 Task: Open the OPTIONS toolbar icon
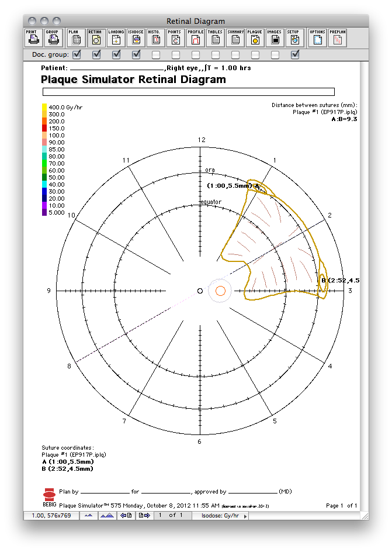click(x=317, y=38)
